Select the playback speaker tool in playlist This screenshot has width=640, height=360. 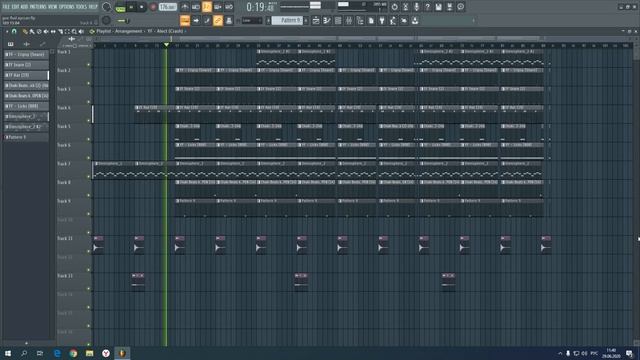coord(81,31)
